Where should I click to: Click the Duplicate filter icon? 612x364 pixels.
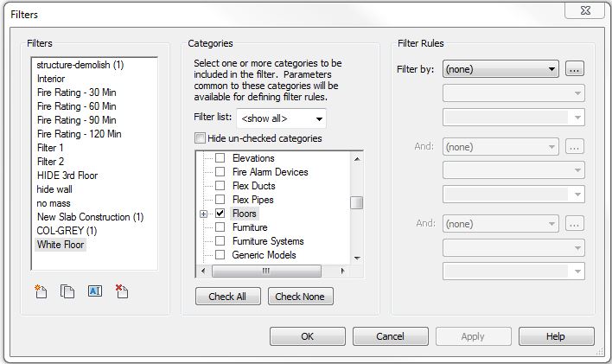tap(67, 291)
